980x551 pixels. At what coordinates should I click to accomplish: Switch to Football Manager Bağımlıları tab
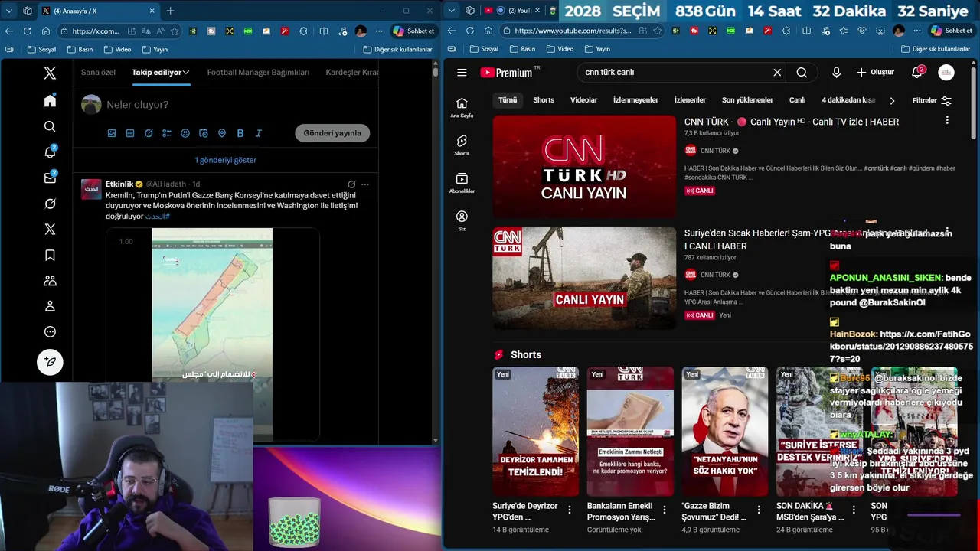pyautogui.click(x=258, y=72)
